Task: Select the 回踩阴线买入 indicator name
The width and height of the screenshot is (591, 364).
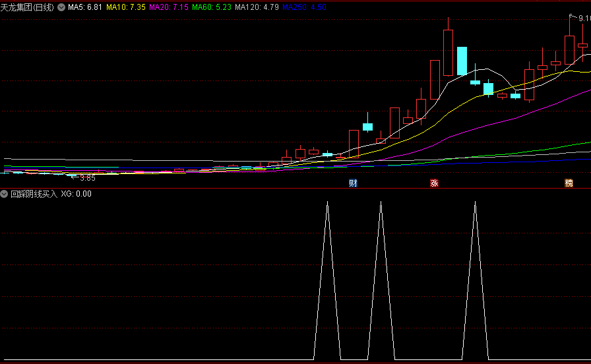Action: pyautogui.click(x=34, y=194)
